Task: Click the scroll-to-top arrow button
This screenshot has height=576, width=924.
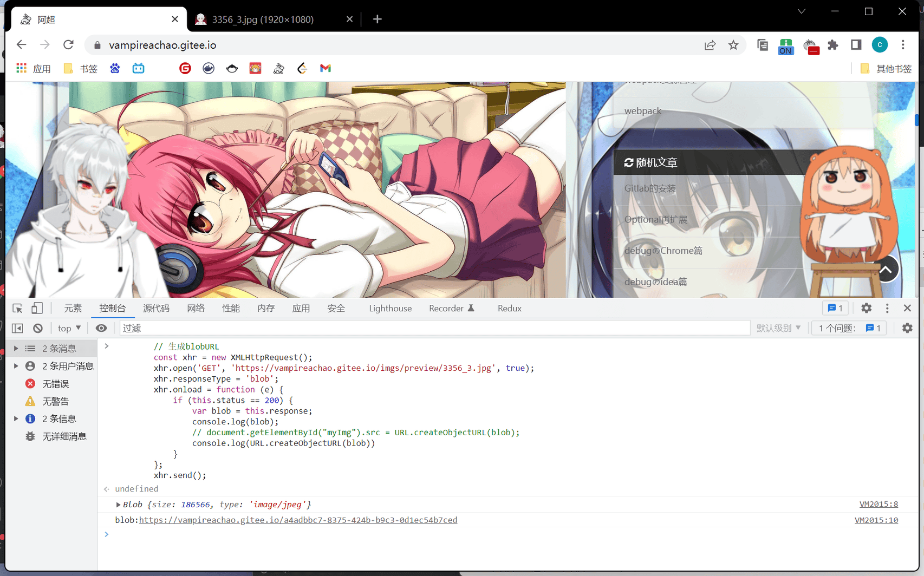Action: pos(886,269)
